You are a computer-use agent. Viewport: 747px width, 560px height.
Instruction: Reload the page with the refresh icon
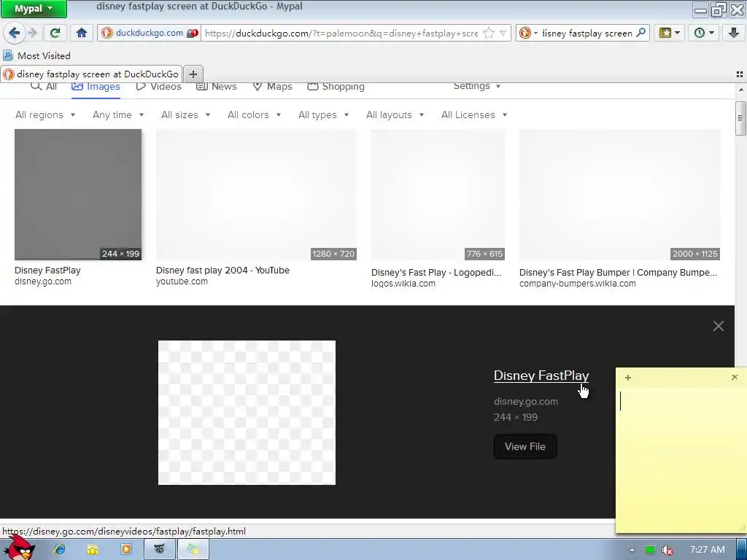pyautogui.click(x=55, y=33)
